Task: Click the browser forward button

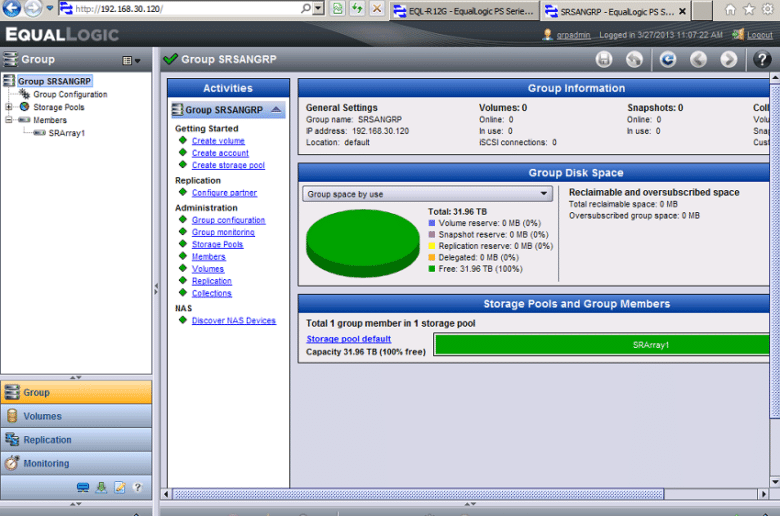Action: 33,8
